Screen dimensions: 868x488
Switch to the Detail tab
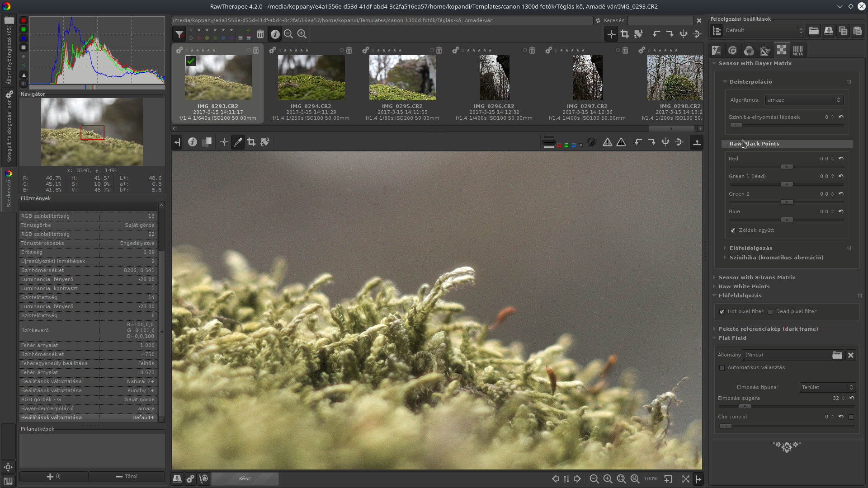tap(732, 50)
